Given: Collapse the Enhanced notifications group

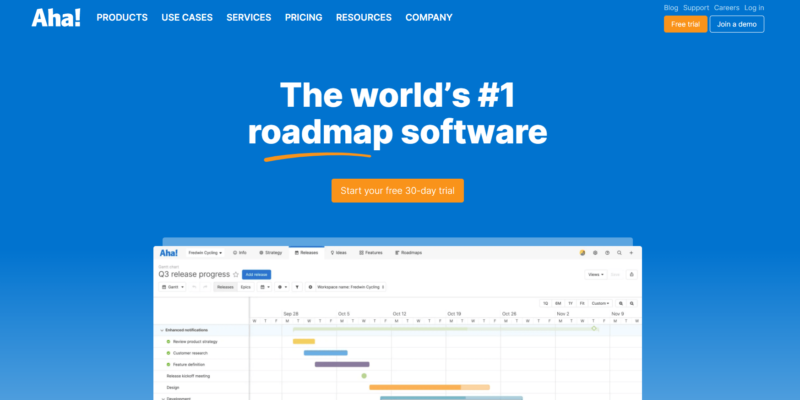Looking at the screenshot, I should click(x=162, y=330).
